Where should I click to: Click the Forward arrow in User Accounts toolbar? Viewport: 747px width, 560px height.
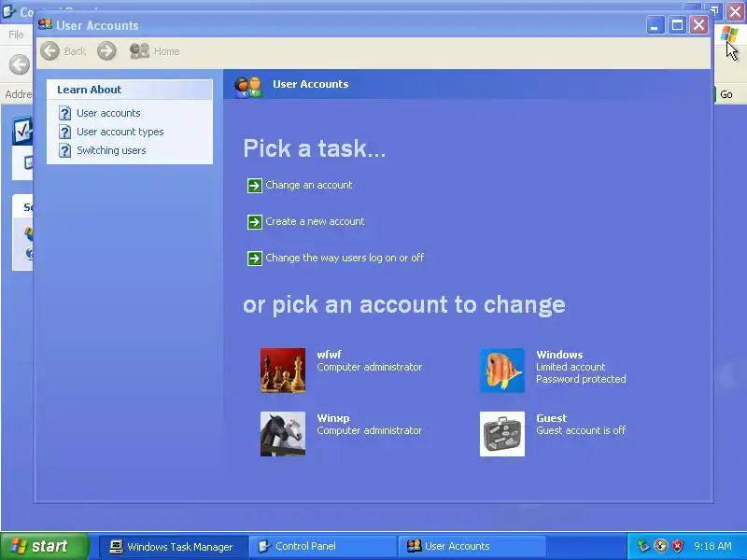[106, 51]
